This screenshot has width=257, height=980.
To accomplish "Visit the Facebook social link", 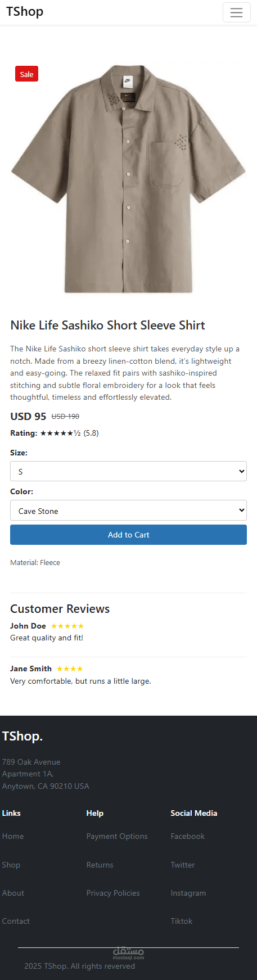I will tap(188, 836).
